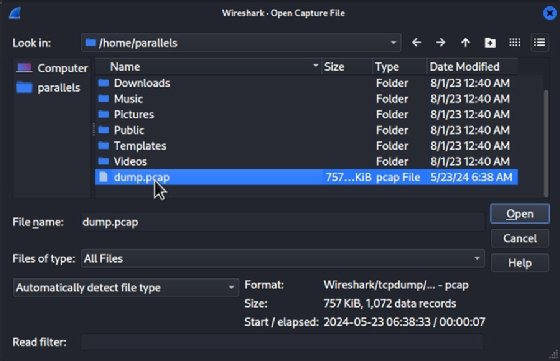Click the parallels sidebar folder icon

click(24, 87)
